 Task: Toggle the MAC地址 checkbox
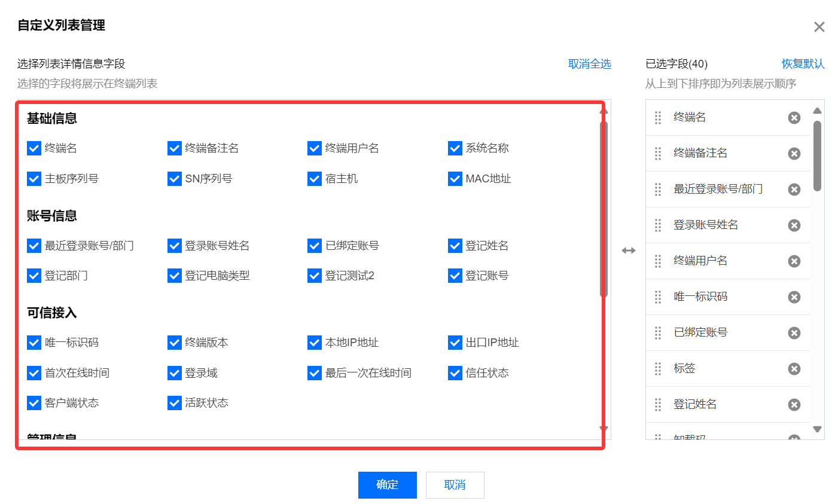coord(455,179)
